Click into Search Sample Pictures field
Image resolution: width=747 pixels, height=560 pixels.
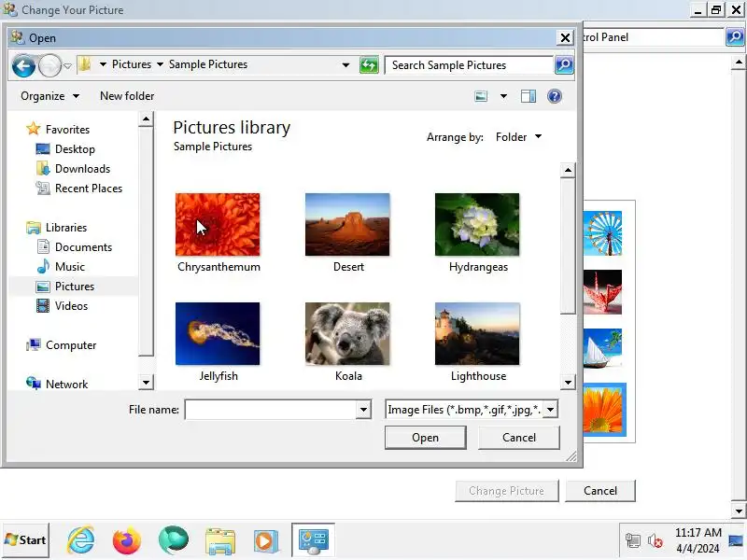(469, 65)
